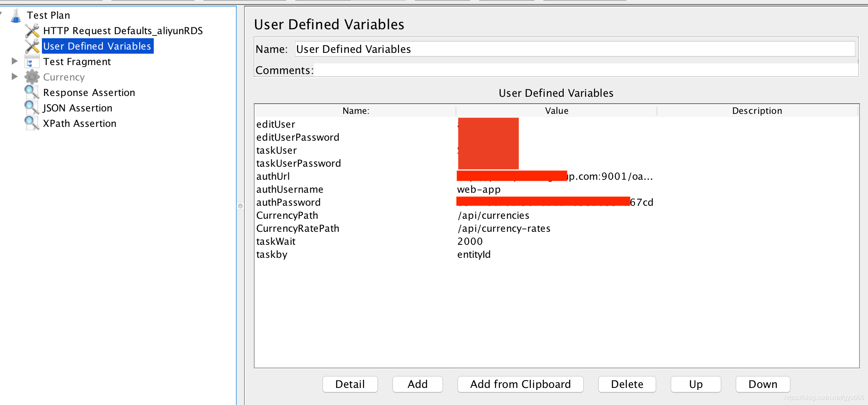Click the Test Fragment icon

coord(32,62)
